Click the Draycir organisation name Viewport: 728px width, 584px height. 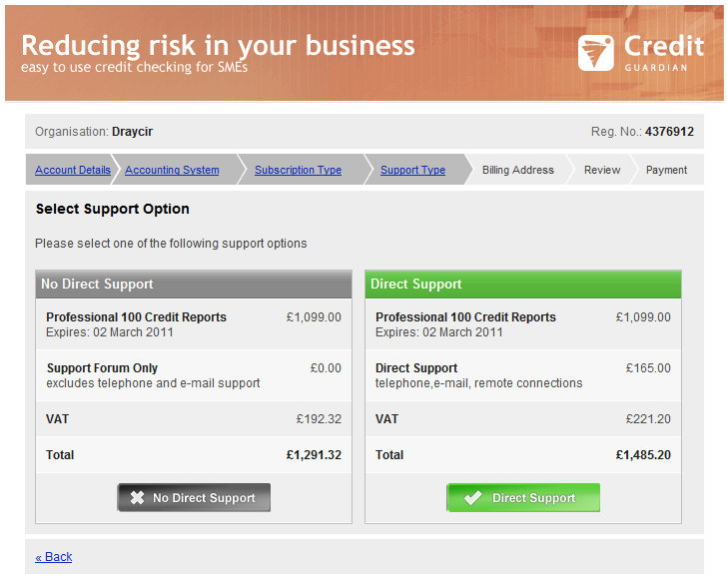pyautogui.click(x=133, y=132)
